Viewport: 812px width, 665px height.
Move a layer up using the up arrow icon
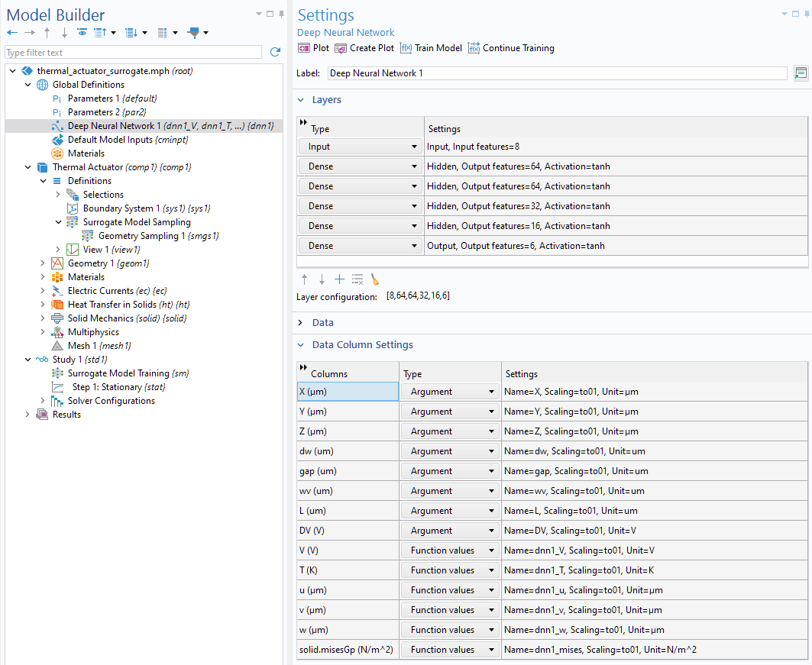(x=304, y=279)
